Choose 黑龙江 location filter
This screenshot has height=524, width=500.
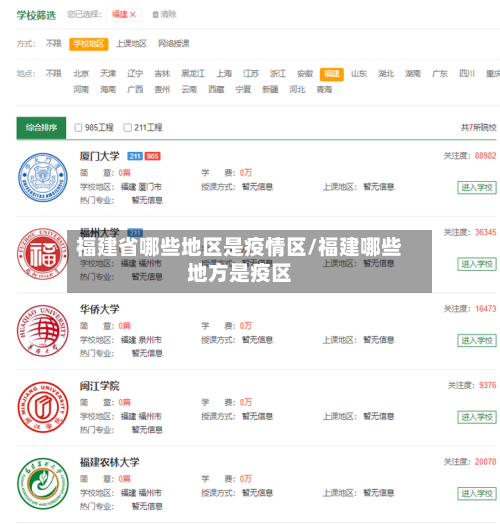(193, 74)
